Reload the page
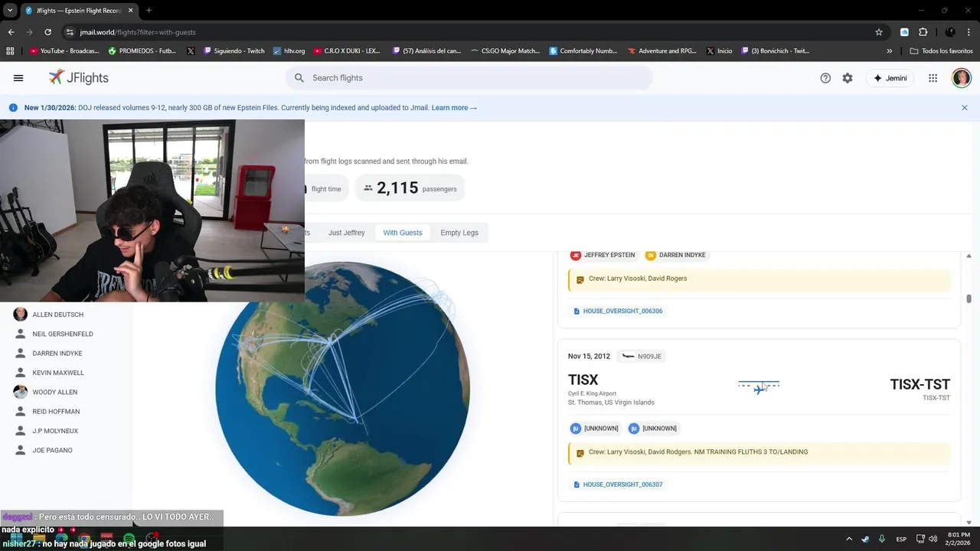The width and height of the screenshot is (980, 551). pyautogui.click(x=47, y=32)
